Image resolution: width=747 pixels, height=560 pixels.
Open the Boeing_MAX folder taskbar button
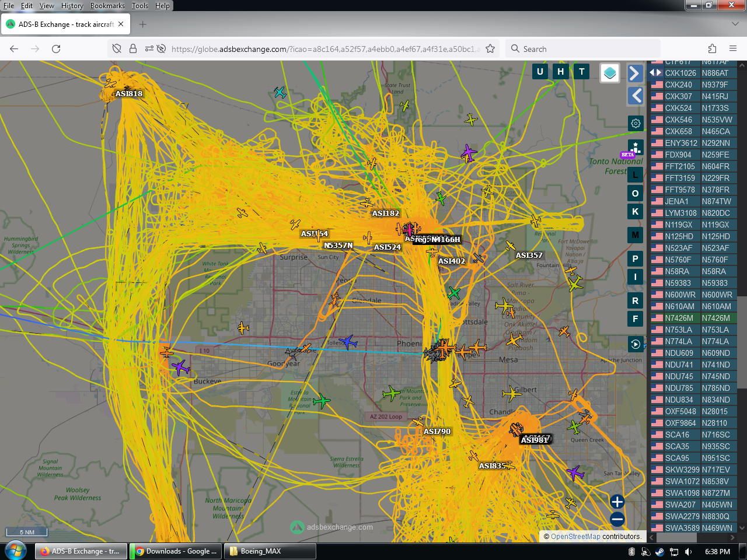click(x=270, y=551)
